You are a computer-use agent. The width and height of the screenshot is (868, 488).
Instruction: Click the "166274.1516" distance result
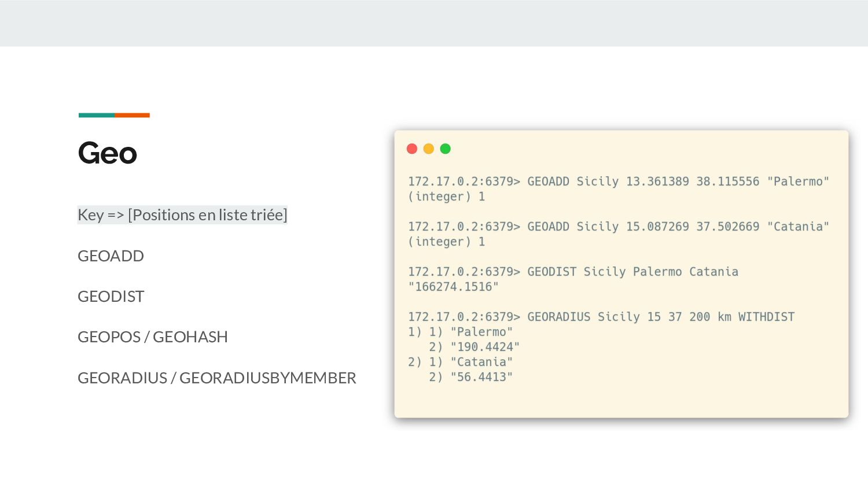[x=453, y=287]
